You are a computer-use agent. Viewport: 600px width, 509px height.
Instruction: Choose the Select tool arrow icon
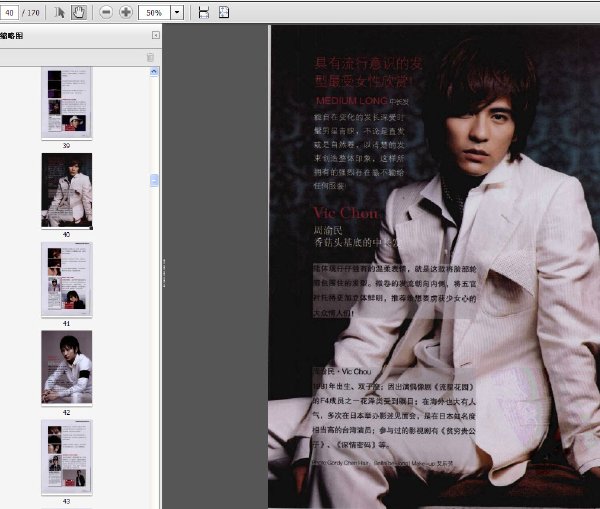click(59, 13)
